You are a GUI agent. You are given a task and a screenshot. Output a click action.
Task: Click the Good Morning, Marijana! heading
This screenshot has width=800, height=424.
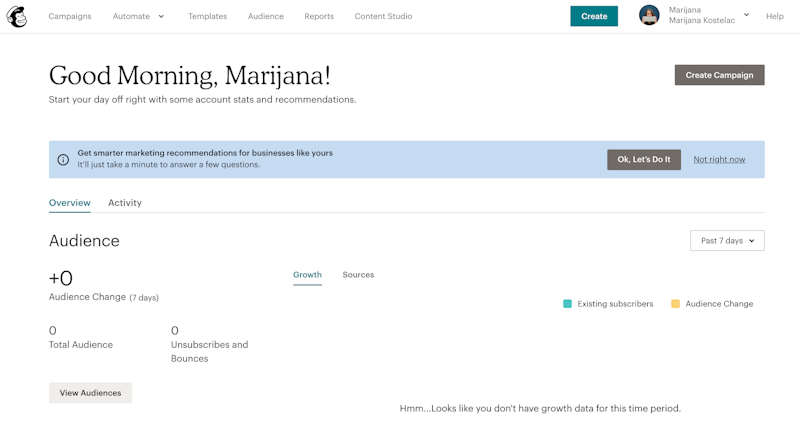pyautogui.click(x=190, y=76)
